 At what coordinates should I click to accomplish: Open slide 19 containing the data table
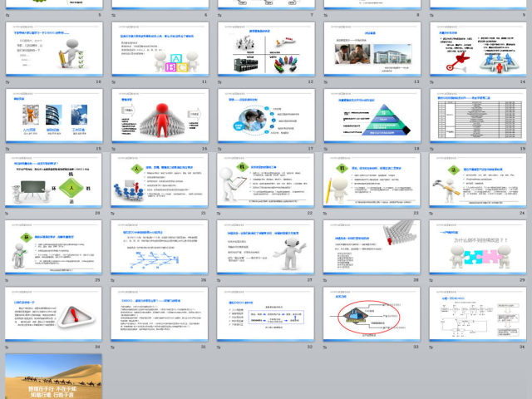[x=478, y=117]
